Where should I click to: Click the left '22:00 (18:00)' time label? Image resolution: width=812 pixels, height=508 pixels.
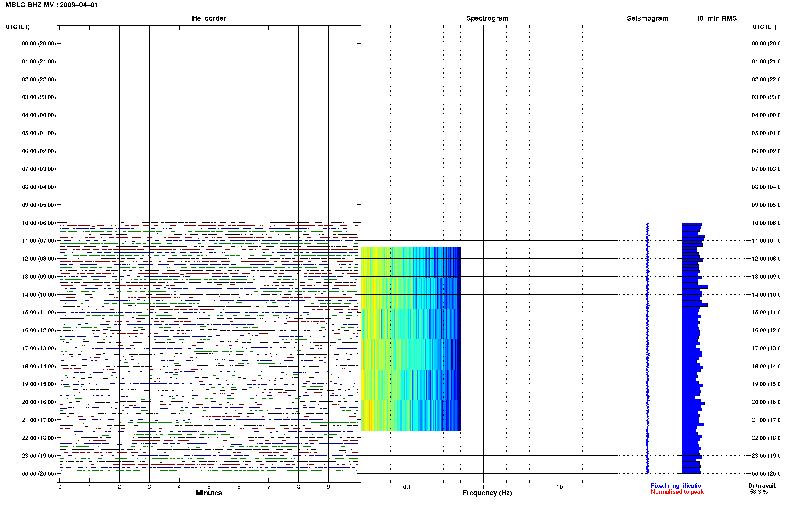click(x=39, y=438)
